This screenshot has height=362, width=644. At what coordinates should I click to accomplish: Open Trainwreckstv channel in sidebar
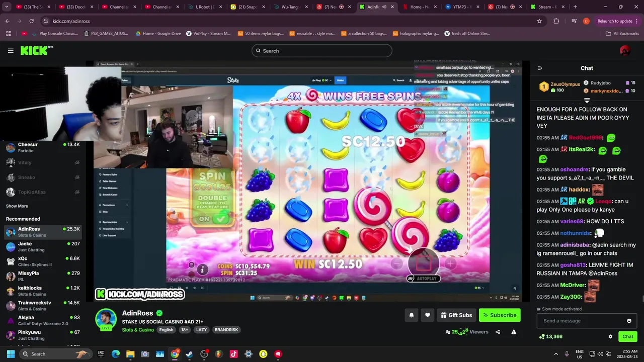(x=43, y=306)
